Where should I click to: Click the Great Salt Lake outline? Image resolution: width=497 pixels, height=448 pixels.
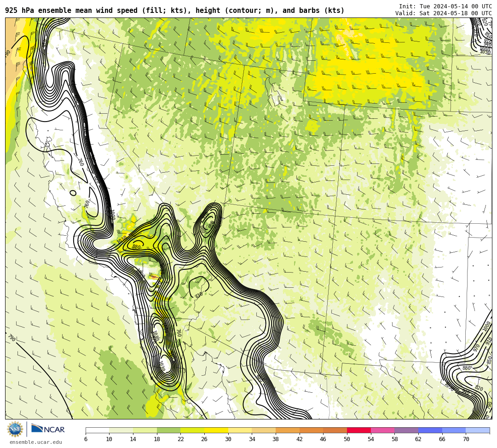coord(274,92)
